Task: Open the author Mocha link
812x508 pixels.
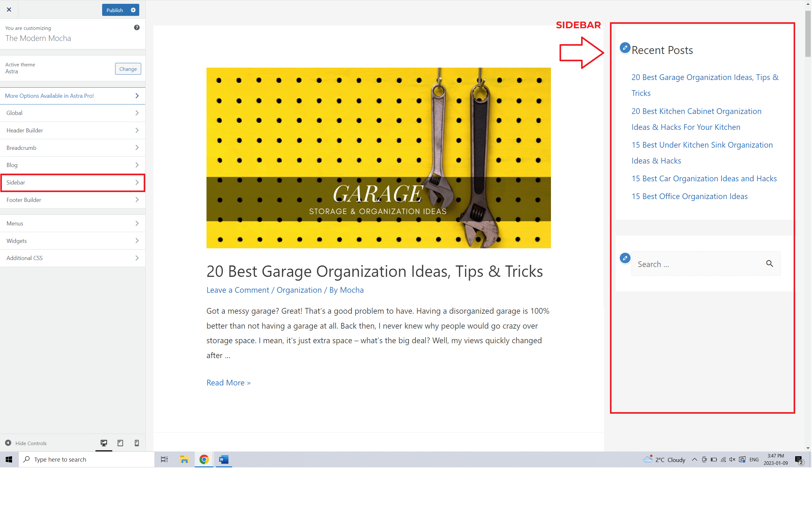Action: point(352,290)
